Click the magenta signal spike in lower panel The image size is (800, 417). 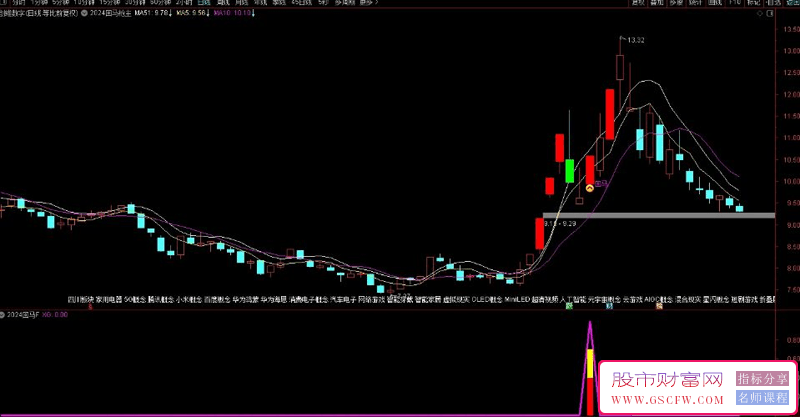590,369
